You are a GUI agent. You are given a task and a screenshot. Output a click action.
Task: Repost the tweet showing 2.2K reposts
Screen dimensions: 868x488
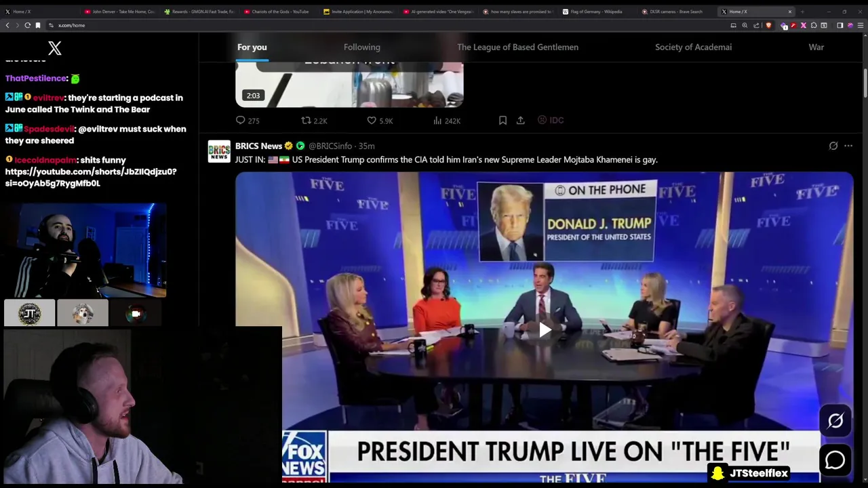314,120
